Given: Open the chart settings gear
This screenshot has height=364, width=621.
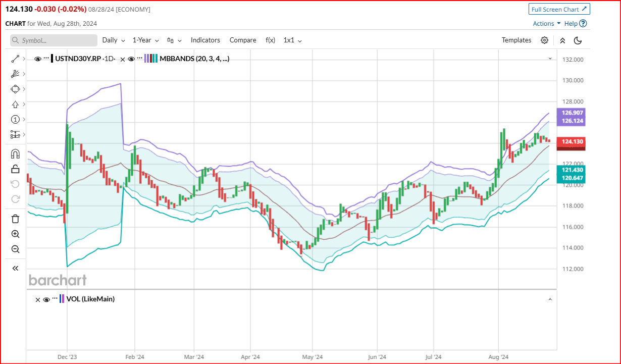Looking at the screenshot, I should click(x=544, y=40).
